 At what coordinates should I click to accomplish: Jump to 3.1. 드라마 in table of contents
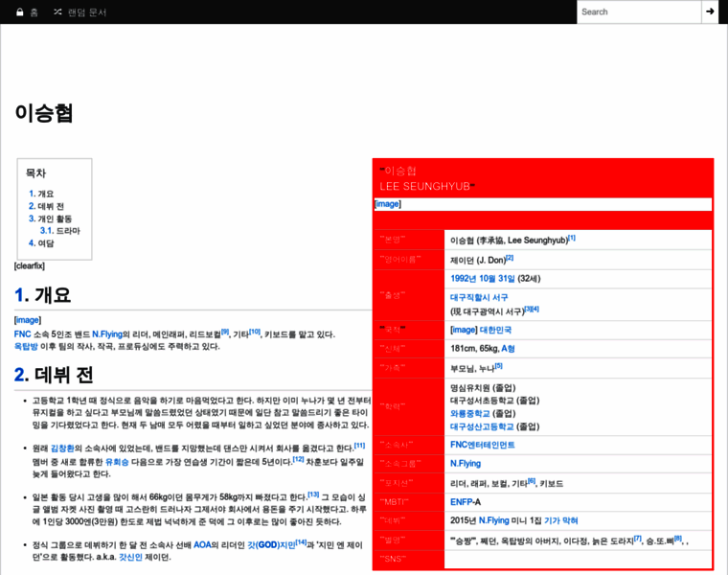[x=60, y=231]
